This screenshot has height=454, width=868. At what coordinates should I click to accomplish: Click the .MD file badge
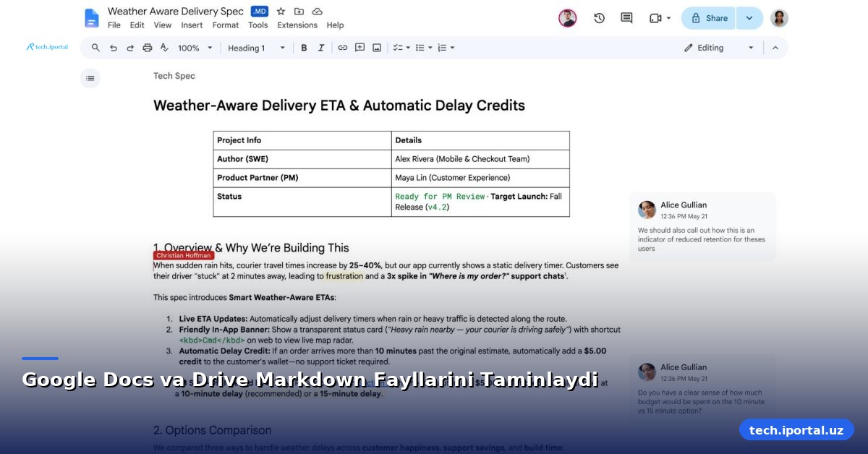tap(260, 12)
